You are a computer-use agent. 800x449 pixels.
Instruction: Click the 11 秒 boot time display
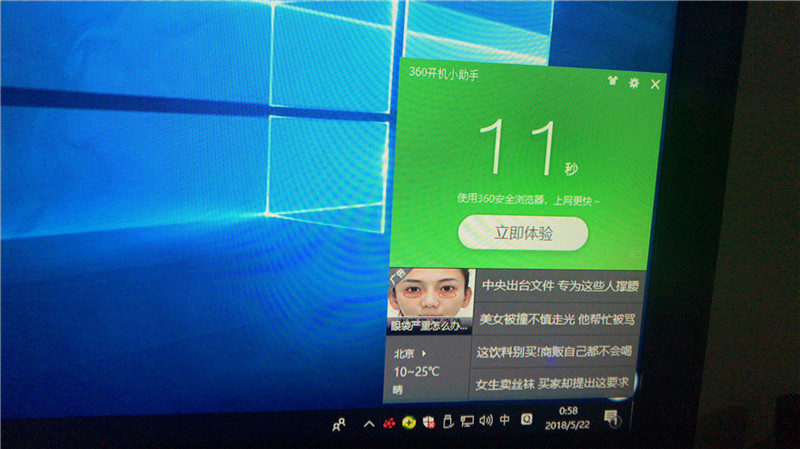(528, 148)
